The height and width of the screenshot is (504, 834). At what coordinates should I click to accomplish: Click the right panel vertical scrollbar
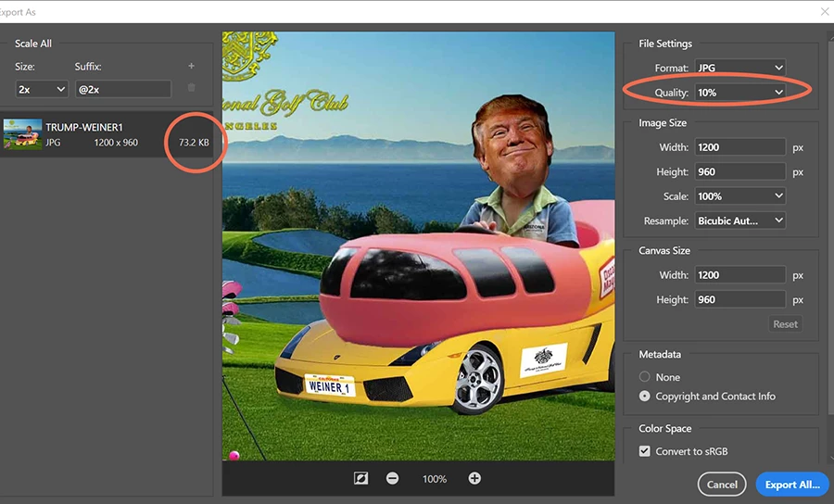pyautogui.click(x=831, y=226)
